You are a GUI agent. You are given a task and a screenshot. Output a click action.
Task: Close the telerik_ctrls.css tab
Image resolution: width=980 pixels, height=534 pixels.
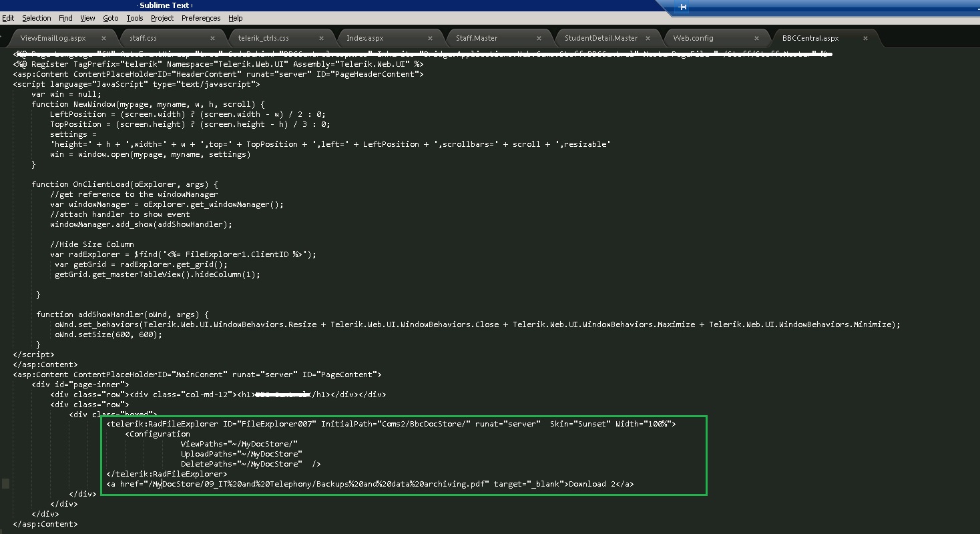click(321, 38)
